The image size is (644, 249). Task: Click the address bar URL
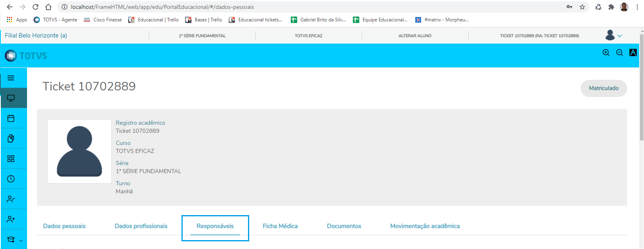point(163,7)
